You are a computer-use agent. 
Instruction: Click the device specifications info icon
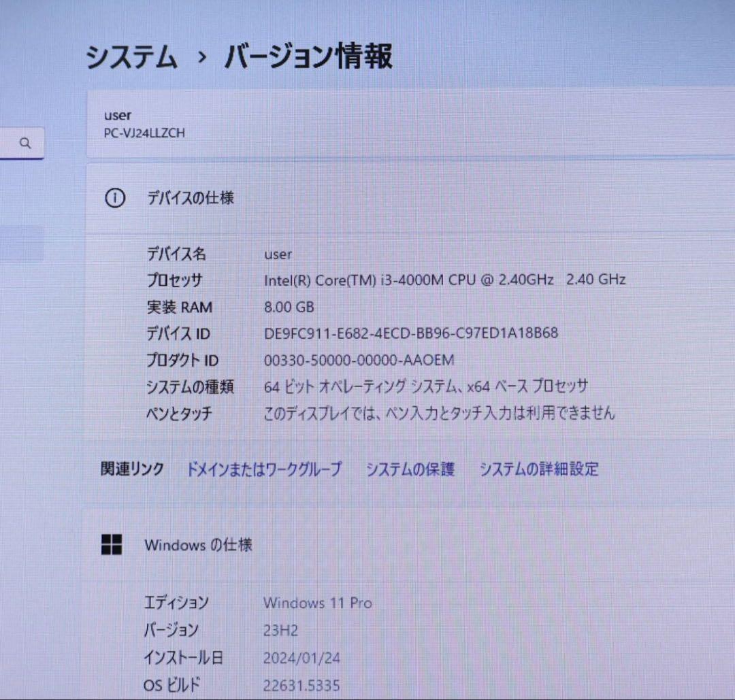tap(115, 198)
